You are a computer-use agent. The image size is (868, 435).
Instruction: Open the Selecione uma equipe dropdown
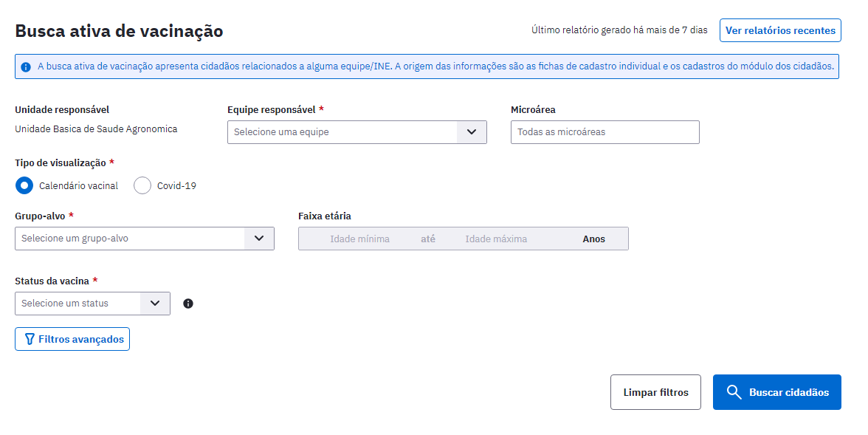[357, 132]
